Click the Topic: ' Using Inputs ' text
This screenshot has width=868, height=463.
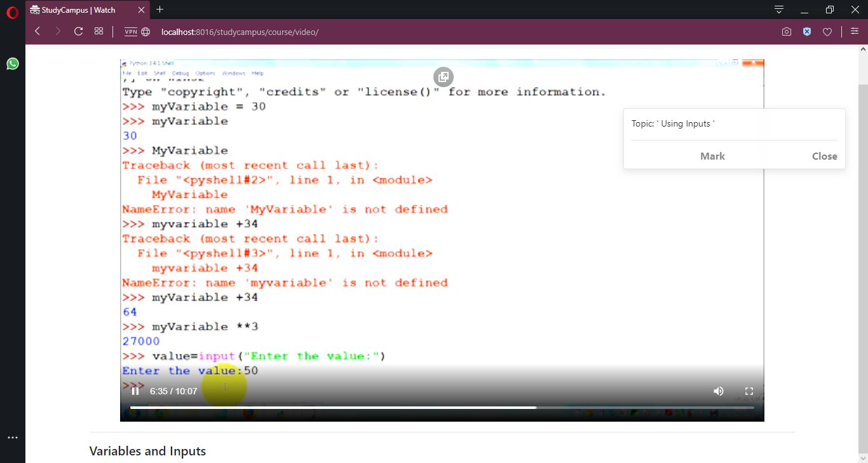tap(673, 123)
